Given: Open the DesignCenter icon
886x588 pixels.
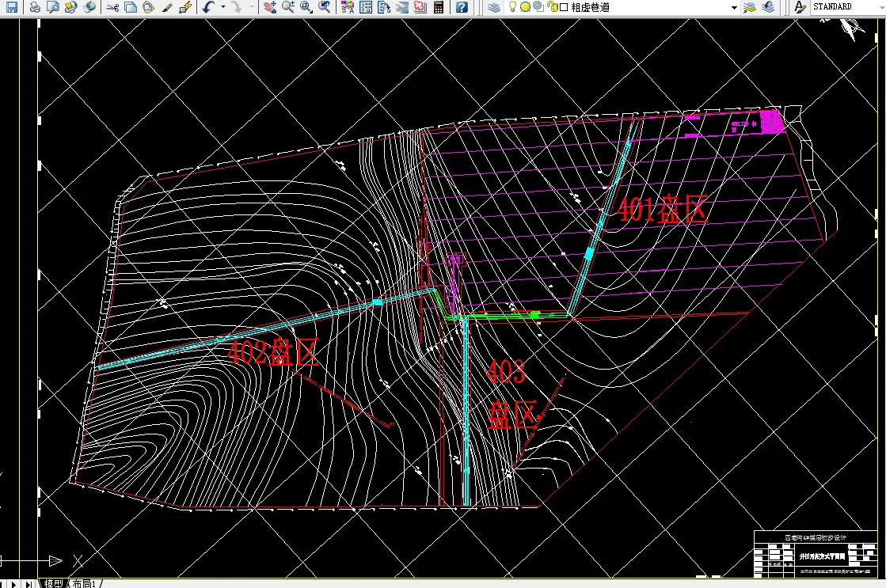Looking at the screenshot, I should tap(366, 7).
